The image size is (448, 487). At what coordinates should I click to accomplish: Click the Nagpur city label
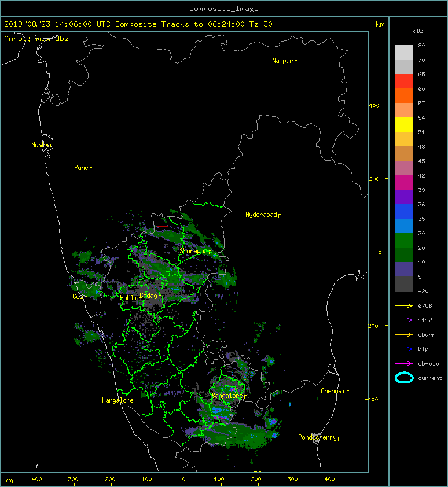(x=282, y=61)
